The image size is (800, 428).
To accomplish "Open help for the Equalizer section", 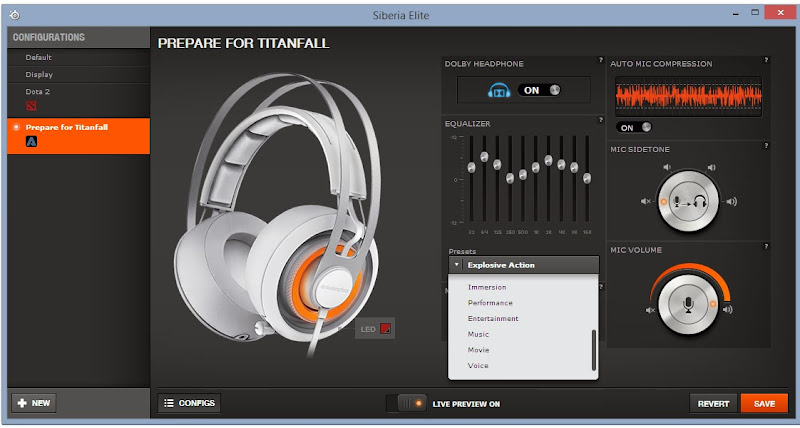I will tap(601, 120).
